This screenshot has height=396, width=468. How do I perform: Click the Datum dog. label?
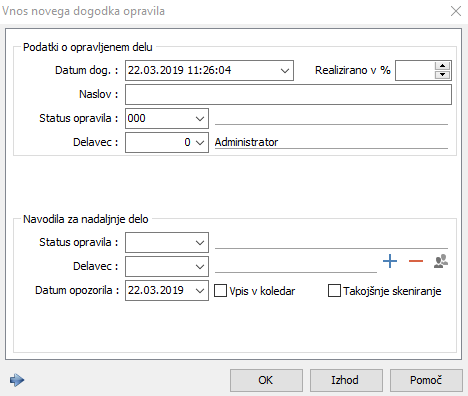[87, 70]
